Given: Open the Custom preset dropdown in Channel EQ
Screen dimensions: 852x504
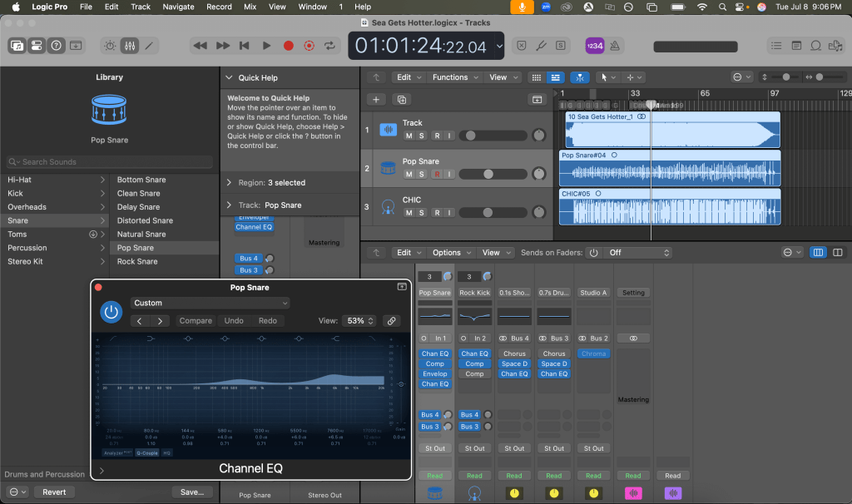Looking at the screenshot, I should coord(210,303).
